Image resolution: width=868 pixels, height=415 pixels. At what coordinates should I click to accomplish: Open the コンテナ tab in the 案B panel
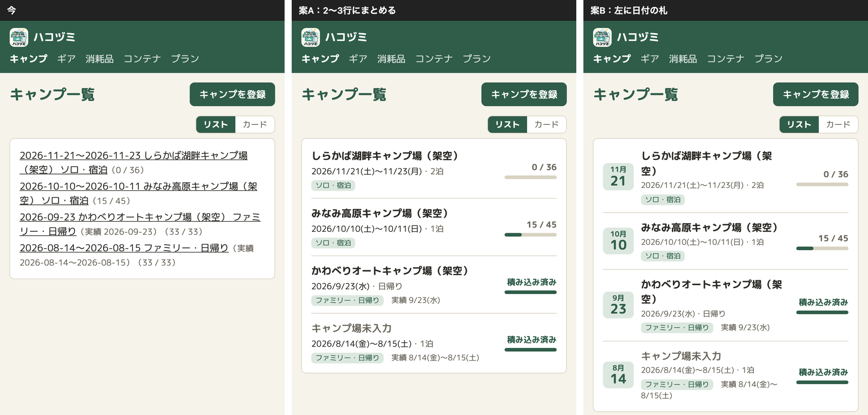[x=726, y=59]
